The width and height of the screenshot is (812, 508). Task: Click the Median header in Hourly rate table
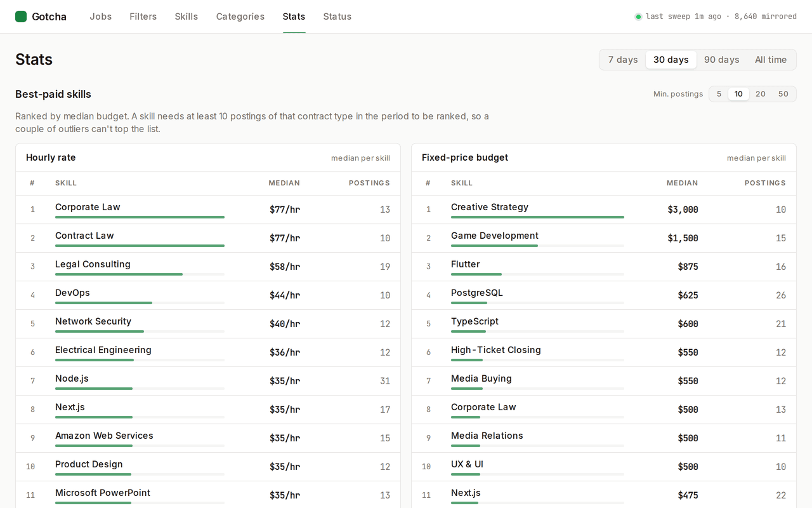coord(284,183)
